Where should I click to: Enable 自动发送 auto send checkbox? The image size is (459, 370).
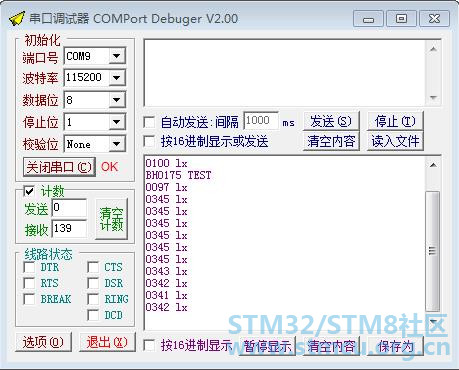[149, 122]
